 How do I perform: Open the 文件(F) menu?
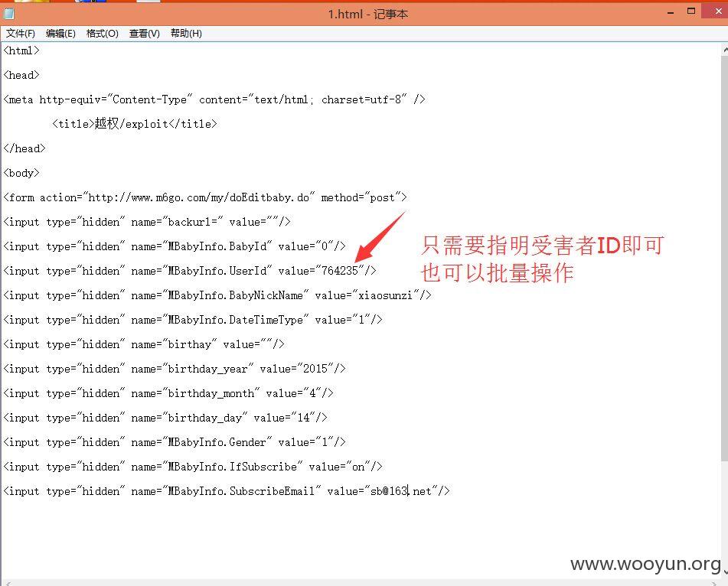21,34
